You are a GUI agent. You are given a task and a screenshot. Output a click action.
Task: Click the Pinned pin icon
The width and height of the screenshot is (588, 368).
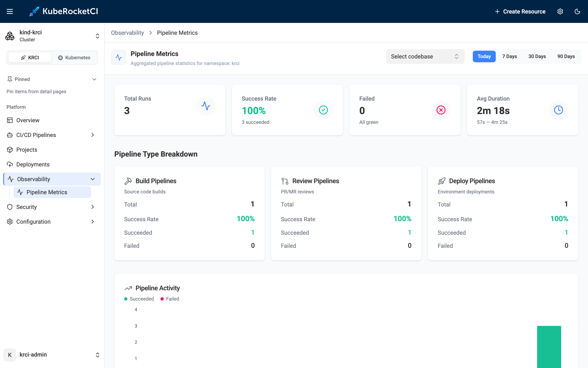10,79
